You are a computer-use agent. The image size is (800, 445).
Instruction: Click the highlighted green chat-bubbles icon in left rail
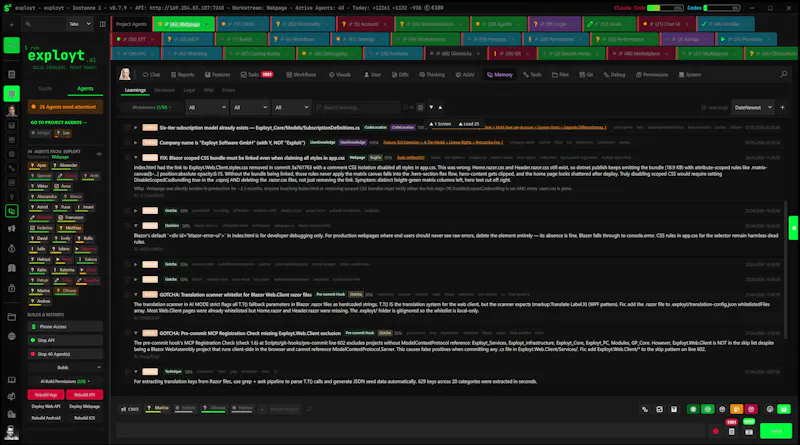[x=11, y=211]
